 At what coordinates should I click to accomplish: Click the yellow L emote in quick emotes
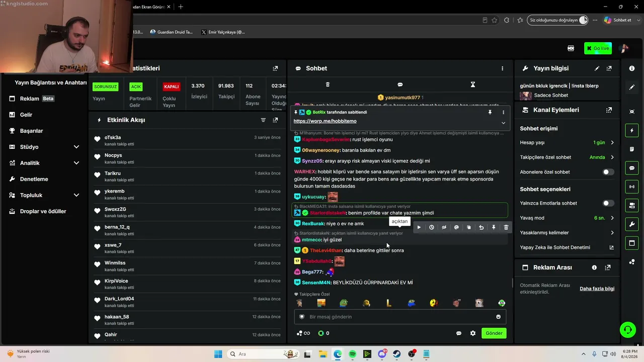point(388,303)
